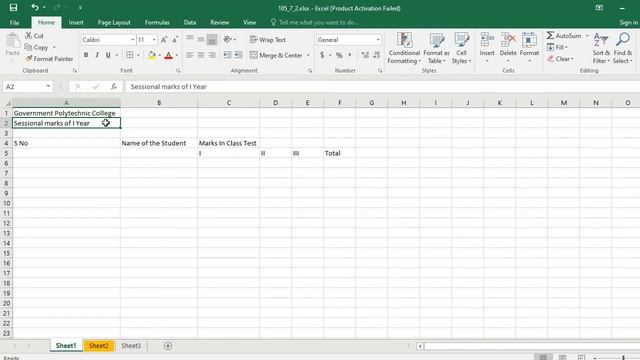
Task: Click the Cut scissors icon
Action: [x=29, y=36]
